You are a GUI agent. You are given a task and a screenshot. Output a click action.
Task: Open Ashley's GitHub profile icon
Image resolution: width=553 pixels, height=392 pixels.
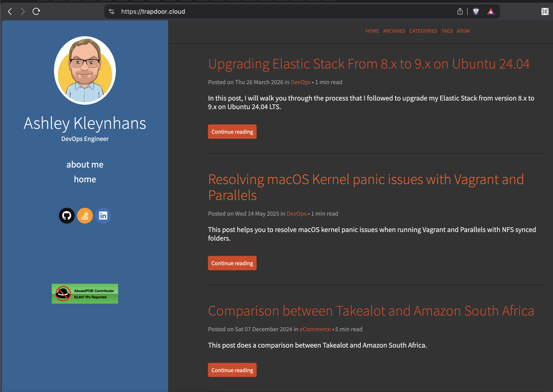[x=67, y=215]
